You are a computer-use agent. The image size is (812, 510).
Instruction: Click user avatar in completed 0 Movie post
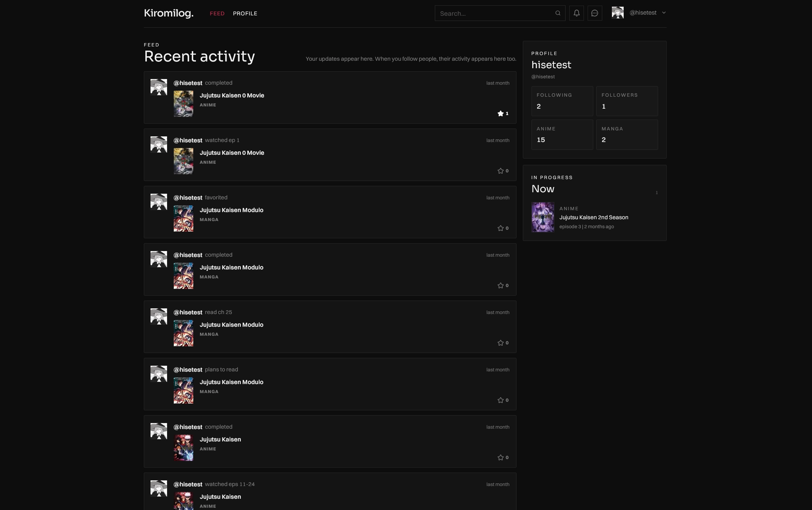(159, 87)
